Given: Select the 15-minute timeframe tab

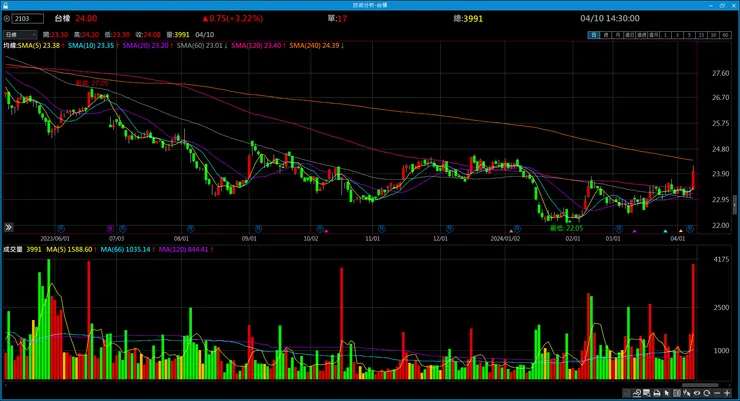Looking at the screenshot, I should 701,35.
